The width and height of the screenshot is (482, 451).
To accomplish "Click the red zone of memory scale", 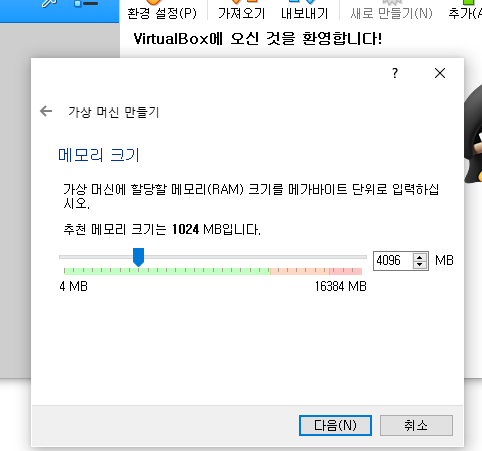I will [x=345, y=271].
